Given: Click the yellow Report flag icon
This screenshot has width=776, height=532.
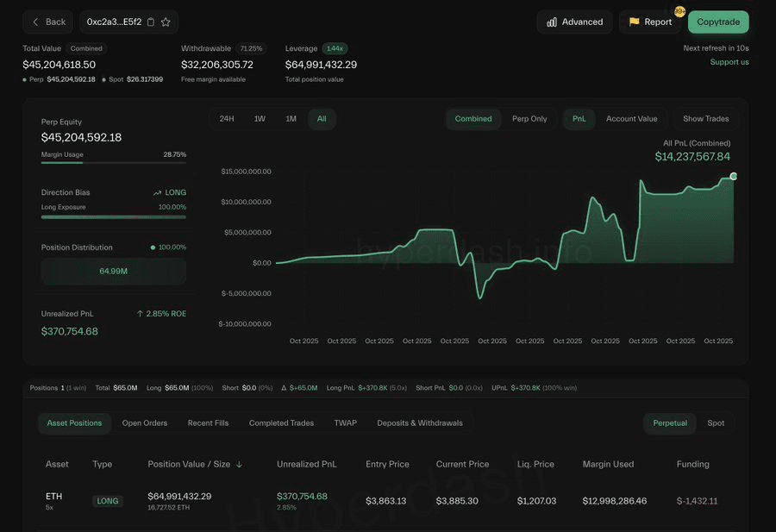Looking at the screenshot, I should tap(635, 22).
